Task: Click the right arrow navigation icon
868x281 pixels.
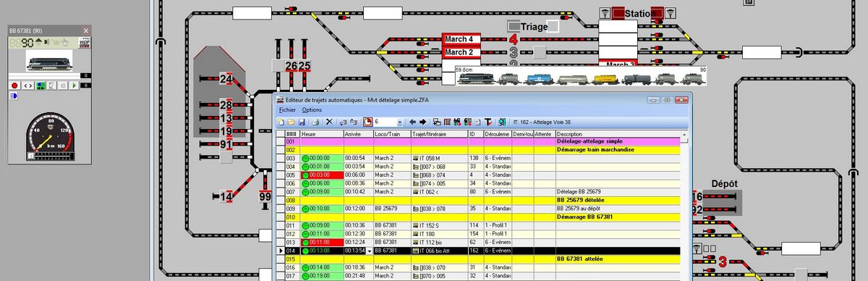Action: (422, 122)
